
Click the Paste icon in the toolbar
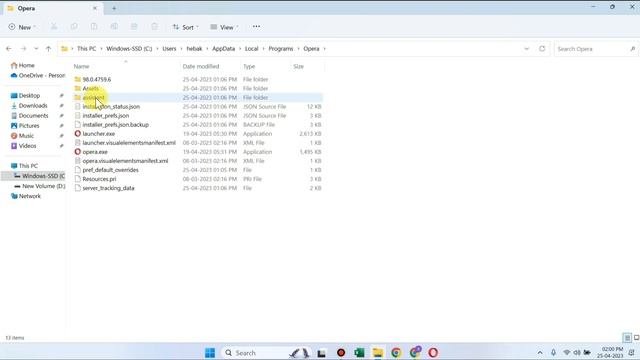[x=94, y=27]
